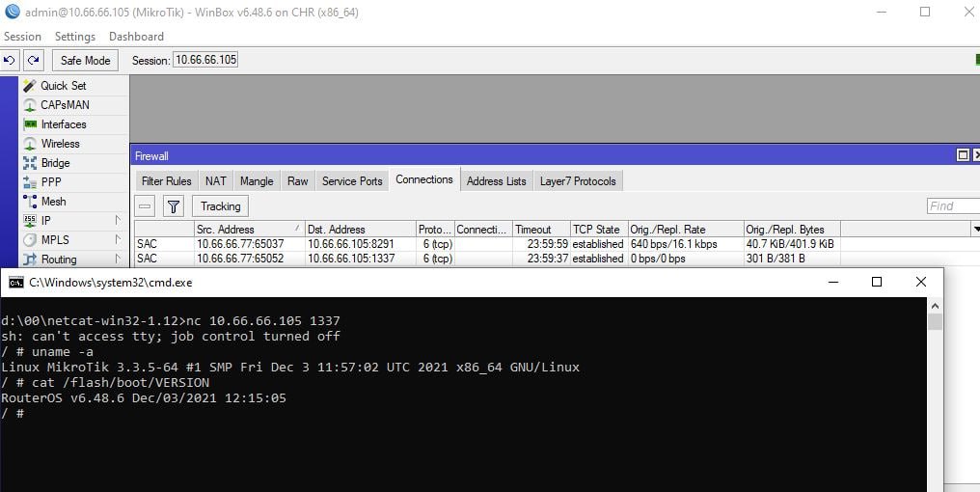Sort by Src. Address column header
Image resolution: width=980 pixels, height=492 pixels.
point(248,230)
